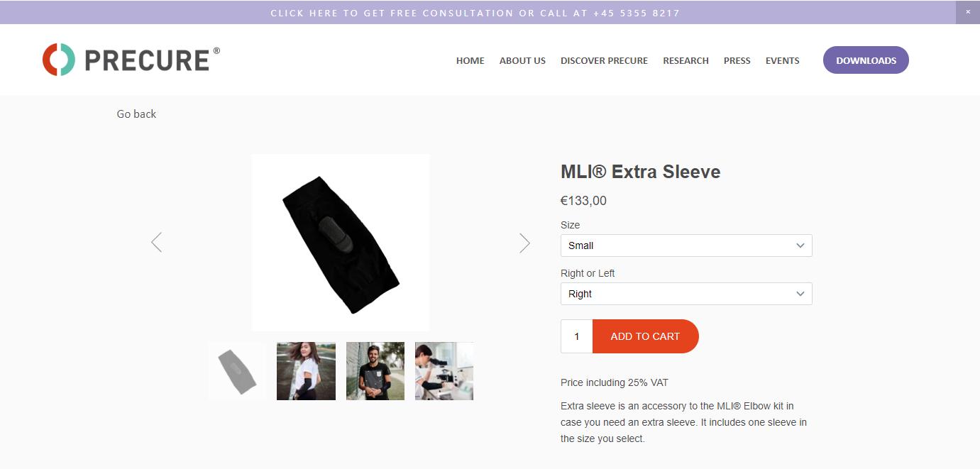Open the Right or Left dropdown
This screenshot has width=980, height=469.
click(x=686, y=294)
